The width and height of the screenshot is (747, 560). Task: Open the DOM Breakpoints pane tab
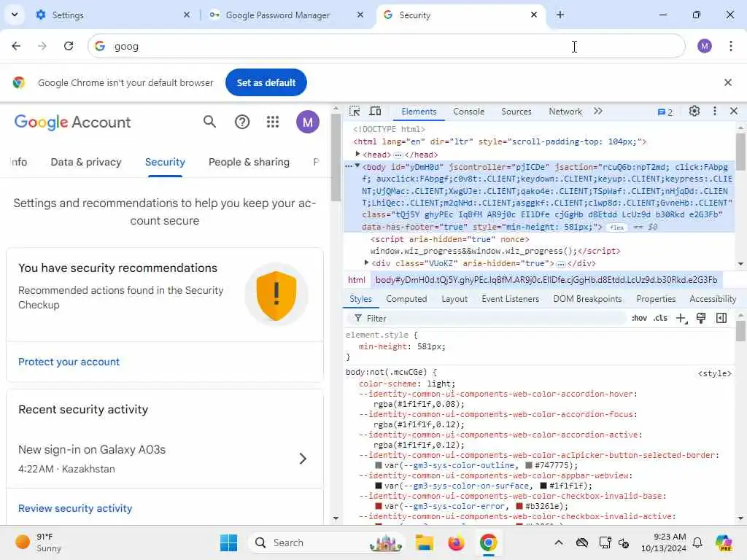(587, 299)
